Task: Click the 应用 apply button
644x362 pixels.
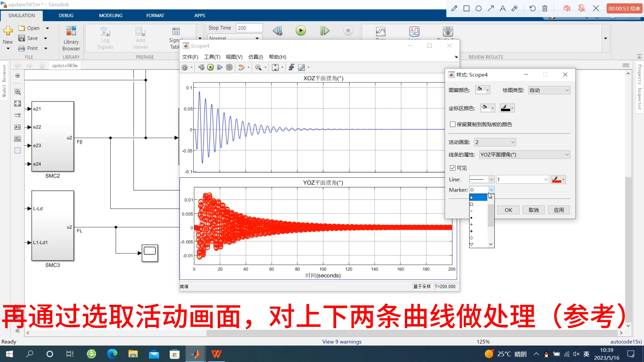Action: tap(558, 210)
